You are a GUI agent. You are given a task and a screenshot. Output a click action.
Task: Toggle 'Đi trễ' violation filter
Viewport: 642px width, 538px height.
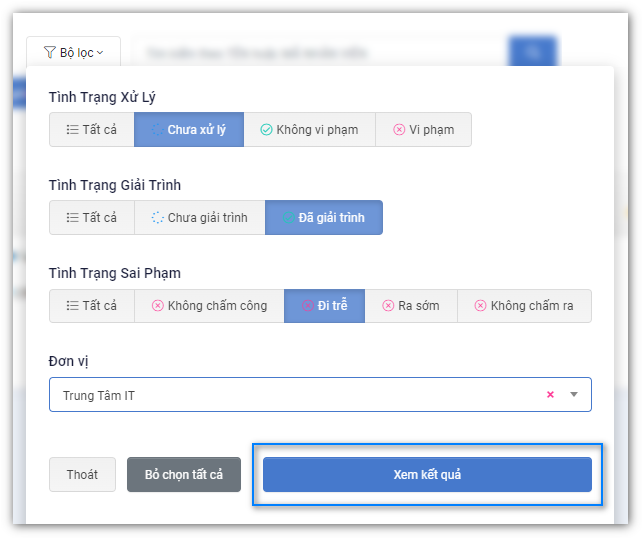[x=324, y=306]
